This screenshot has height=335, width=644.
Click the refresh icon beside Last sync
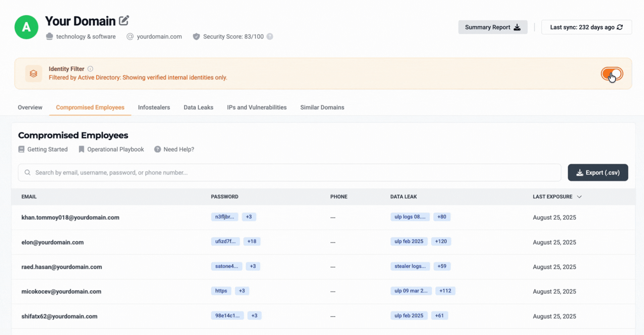tap(620, 27)
